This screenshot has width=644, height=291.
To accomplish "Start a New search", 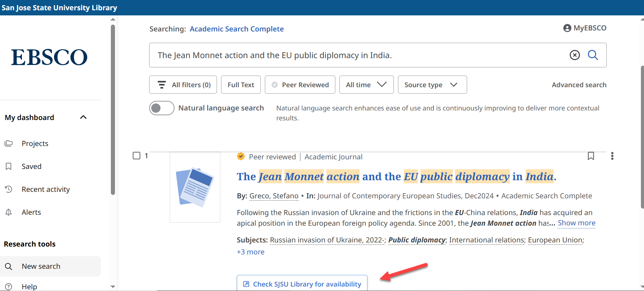I will 50,266.
